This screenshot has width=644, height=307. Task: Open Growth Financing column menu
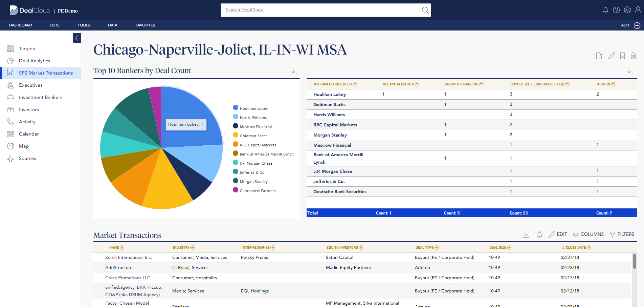click(481, 84)
